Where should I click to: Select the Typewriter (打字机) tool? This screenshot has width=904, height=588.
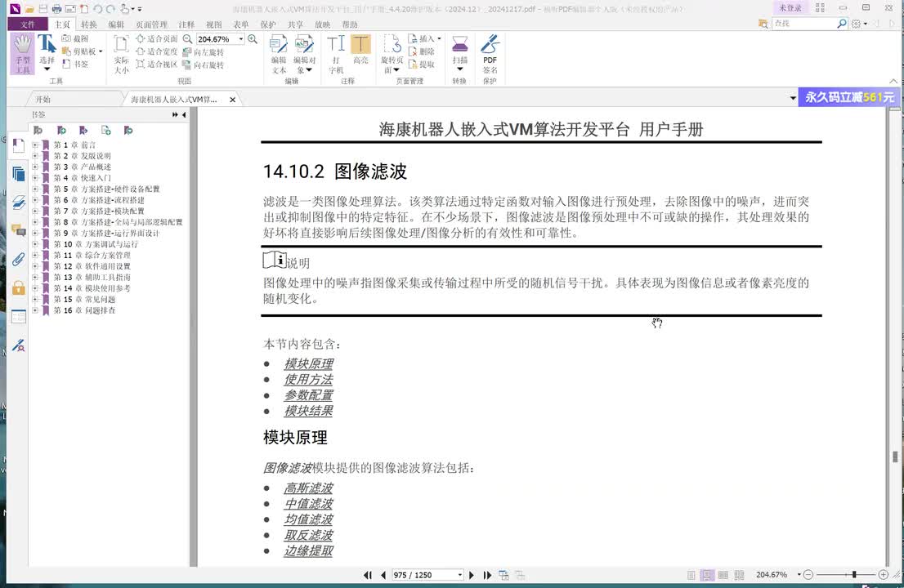336,54
